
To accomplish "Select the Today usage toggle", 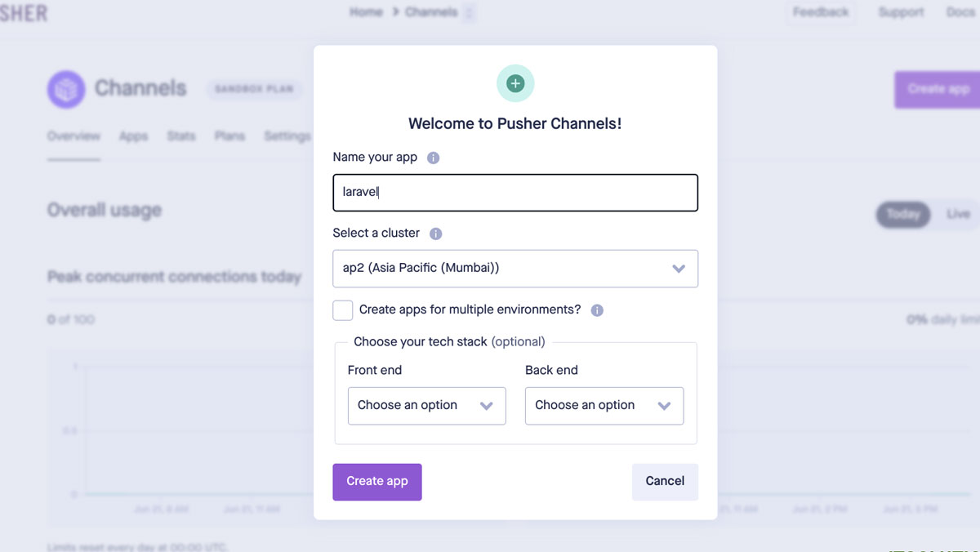I will point(903,214).
